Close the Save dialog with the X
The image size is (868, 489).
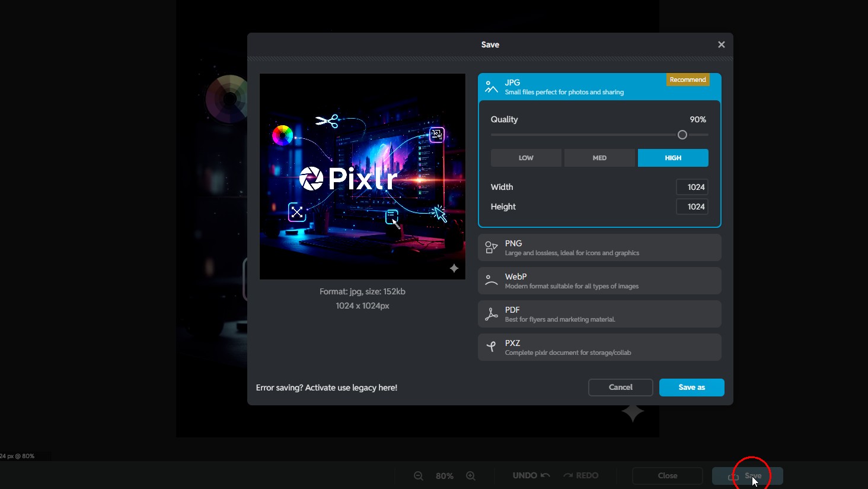click(722, 45)
